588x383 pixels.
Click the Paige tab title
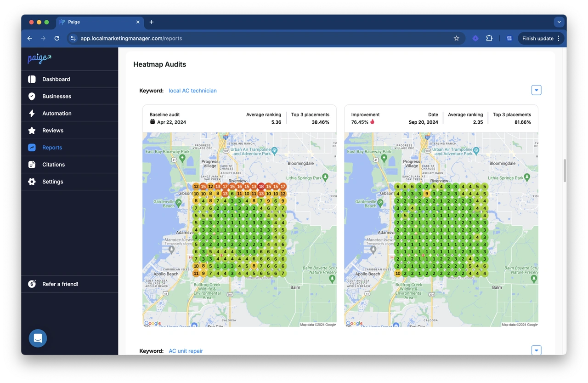(74, 22)
